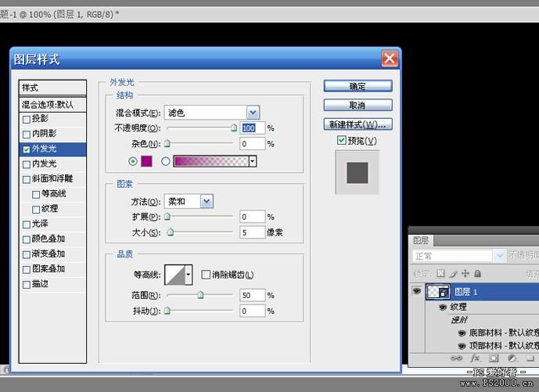Hide 底部材料 texture with eye icon

(462, 333)
